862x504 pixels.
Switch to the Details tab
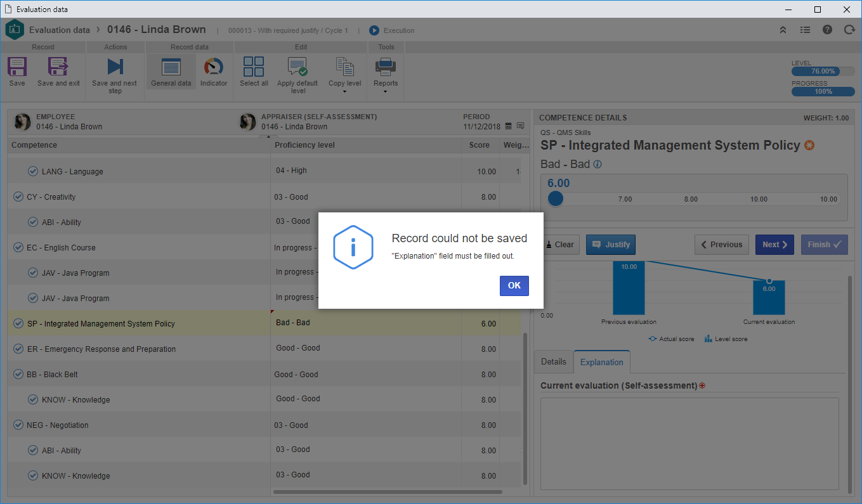pyautogui.click(x=553, y=362)
